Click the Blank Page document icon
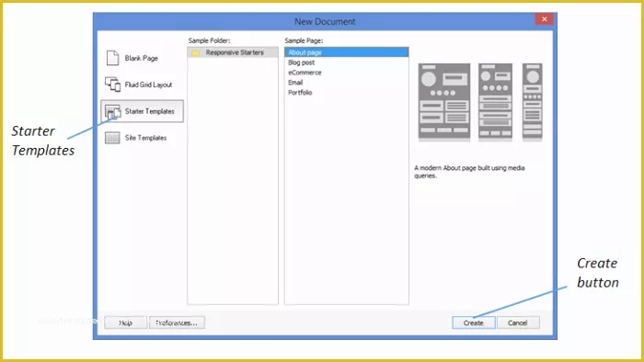Screen dimensions: 644x362 coord(112,58)
